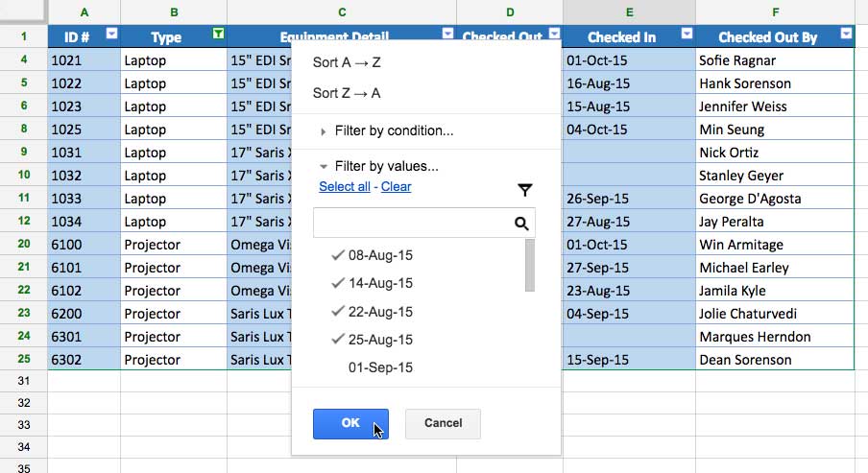Open the ID # column filter dropdown
The image size is (868, 473).
[111, 34]
